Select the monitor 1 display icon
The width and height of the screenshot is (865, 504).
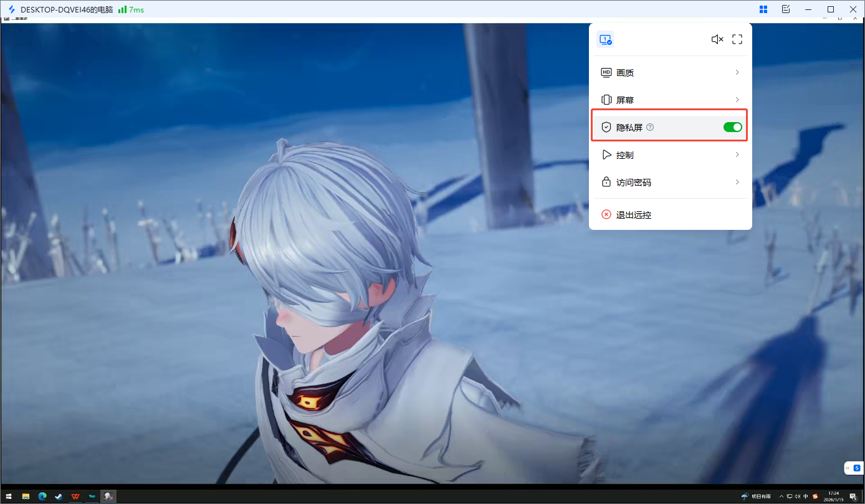pyautogui.click(x=605, y=39)
